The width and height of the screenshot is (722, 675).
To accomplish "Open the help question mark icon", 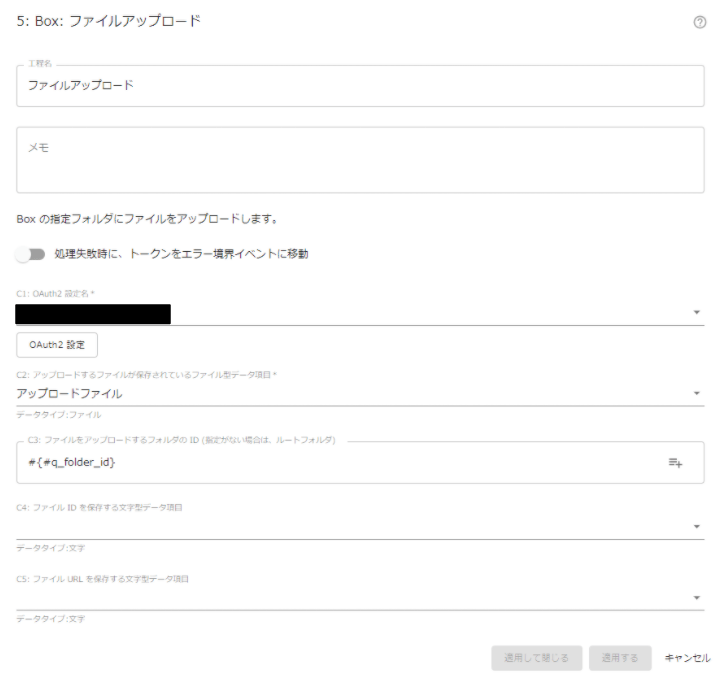I will pyautogui.click(x=699, y=22).
